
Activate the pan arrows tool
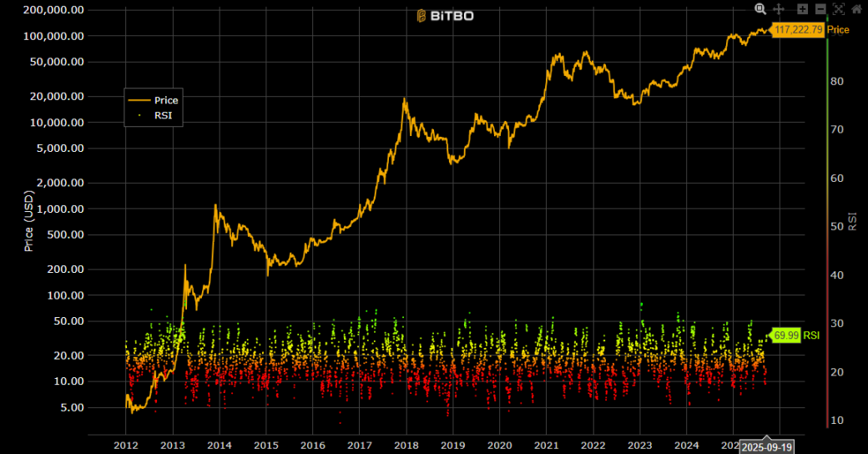click(779, 9)
